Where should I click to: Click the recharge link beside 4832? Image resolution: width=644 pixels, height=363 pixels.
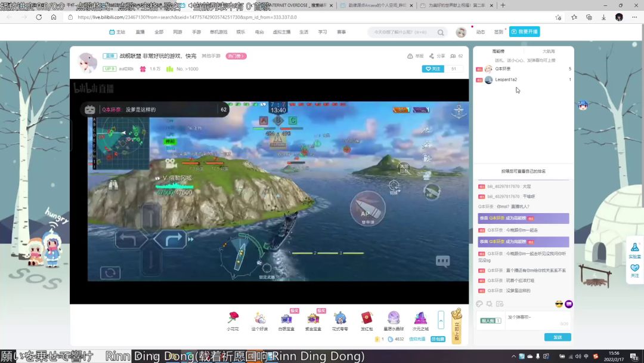417,339
